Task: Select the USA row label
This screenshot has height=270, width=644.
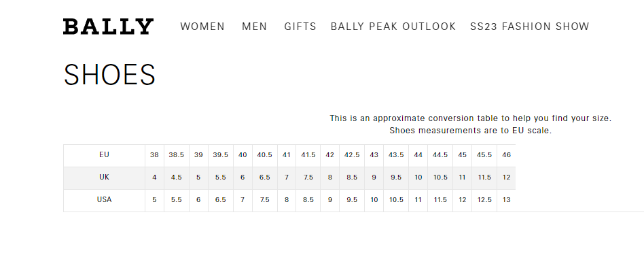Action: pyautogui.click(x=105, y=200)
